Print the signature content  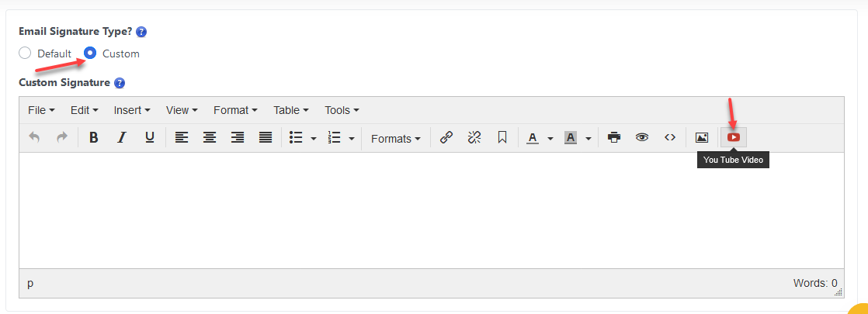coord(614,138)
